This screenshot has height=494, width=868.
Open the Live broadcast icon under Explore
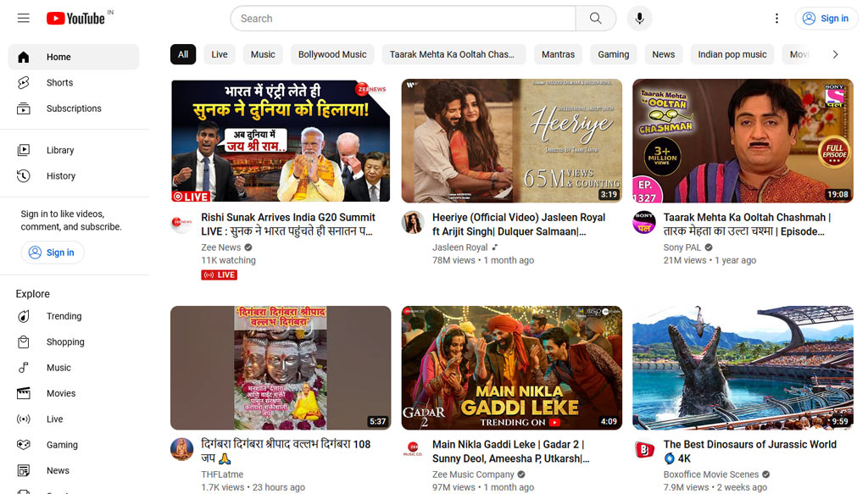click(23, 419)
